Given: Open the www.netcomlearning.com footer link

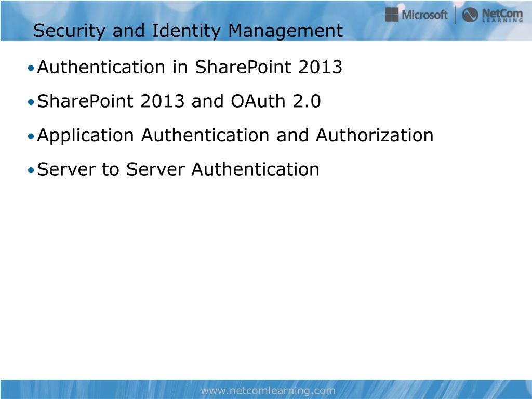Looking at the screenshot, I should 268,391.
